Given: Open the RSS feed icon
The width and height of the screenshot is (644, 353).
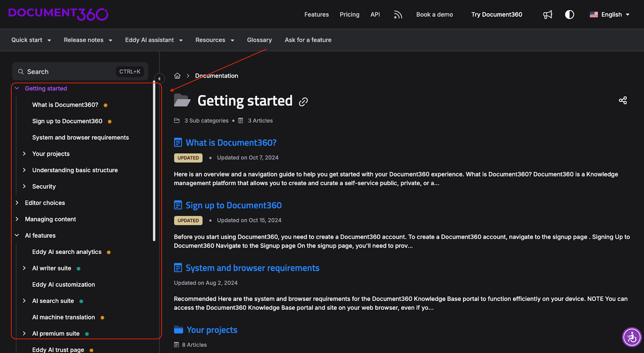Looking at the screenshot, I should [x=398, y=15].
